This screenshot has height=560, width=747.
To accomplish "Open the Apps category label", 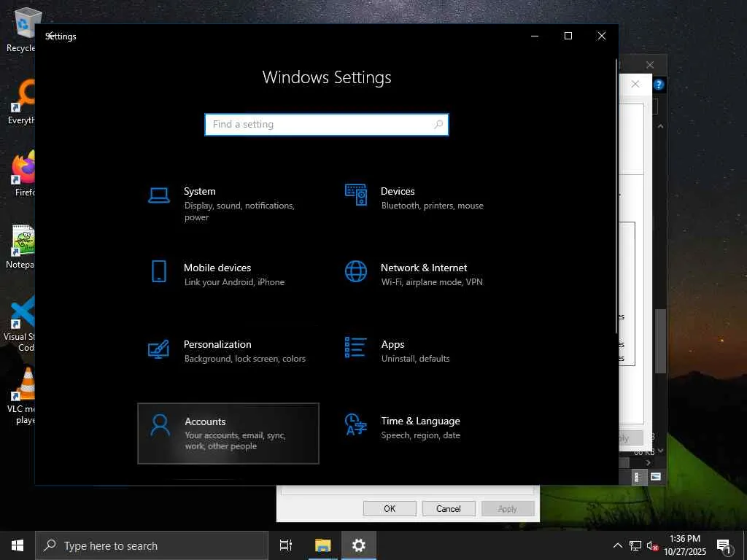I will coord(393,344).
